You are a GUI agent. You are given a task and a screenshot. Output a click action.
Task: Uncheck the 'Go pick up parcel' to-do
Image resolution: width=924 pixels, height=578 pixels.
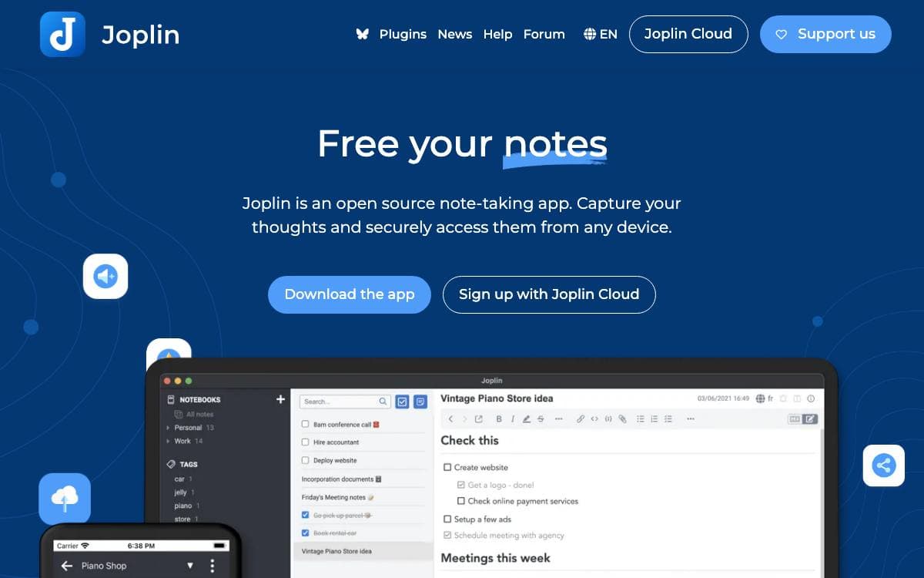click(x=305, y=515)
